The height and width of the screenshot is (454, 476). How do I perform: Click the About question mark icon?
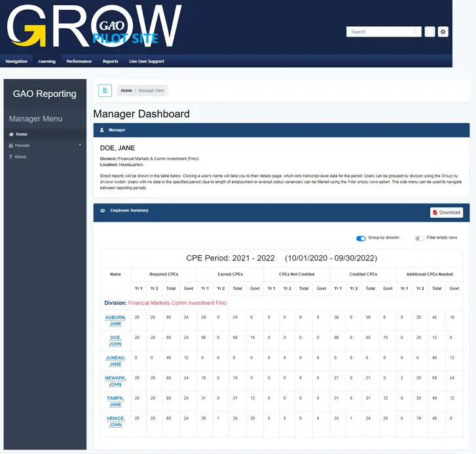coord(10,157)
